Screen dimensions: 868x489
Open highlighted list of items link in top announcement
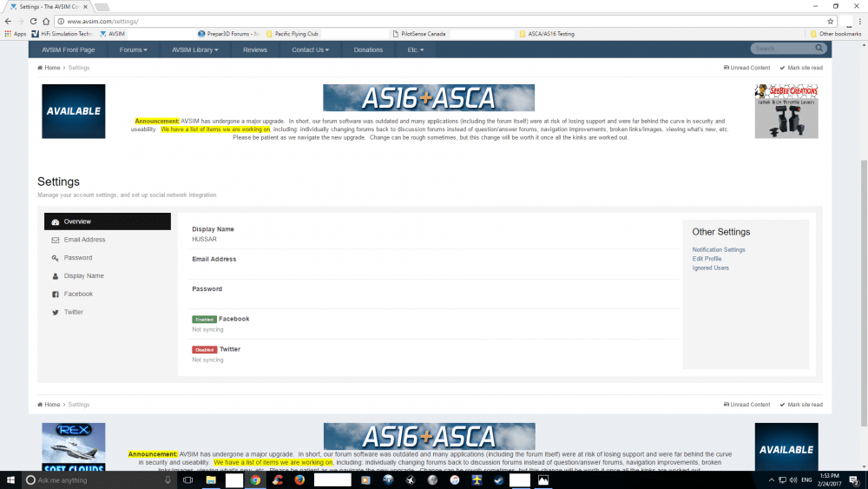[x=215, y=129]
